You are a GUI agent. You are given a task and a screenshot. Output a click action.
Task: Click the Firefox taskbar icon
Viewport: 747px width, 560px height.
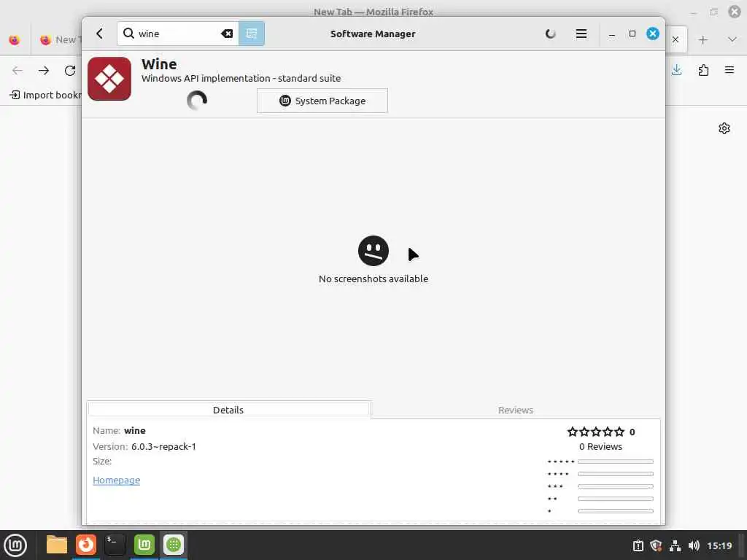86,545
